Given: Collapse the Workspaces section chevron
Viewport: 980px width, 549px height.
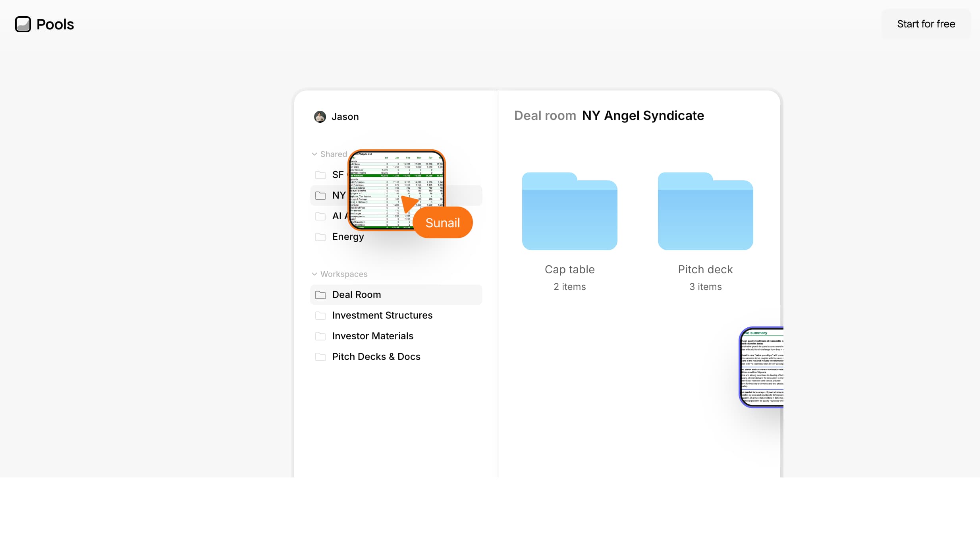Looking at the screenshot, I should tap(314, 274).
